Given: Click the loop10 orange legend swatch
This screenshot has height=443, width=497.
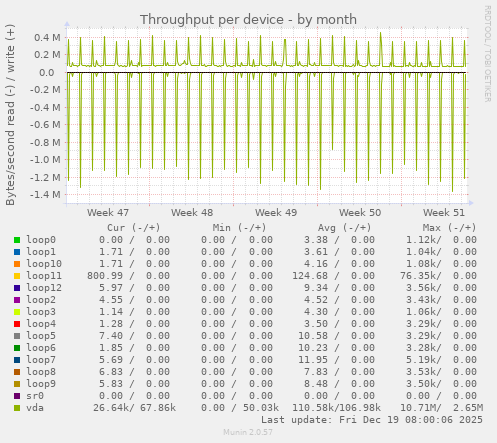Looking at the screenshot, I should click(17, 264).
